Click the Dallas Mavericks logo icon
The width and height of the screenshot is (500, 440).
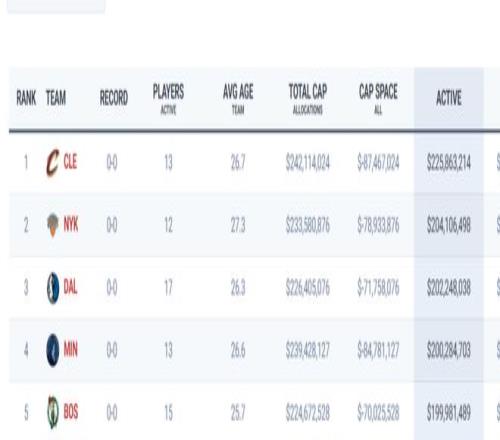53,288
